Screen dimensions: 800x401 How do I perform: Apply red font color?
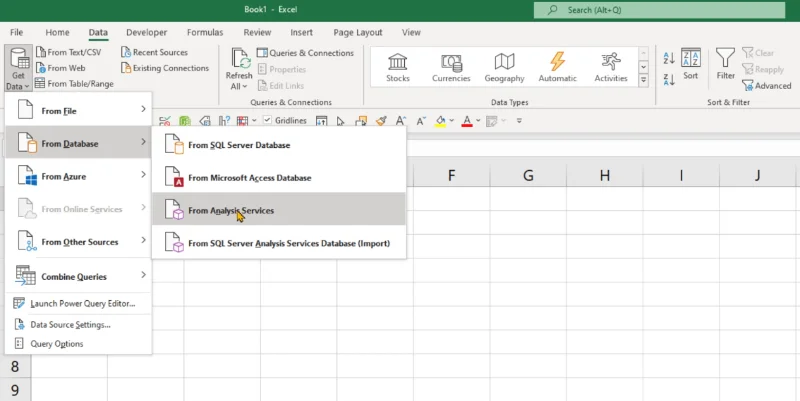tap(467, 121)
